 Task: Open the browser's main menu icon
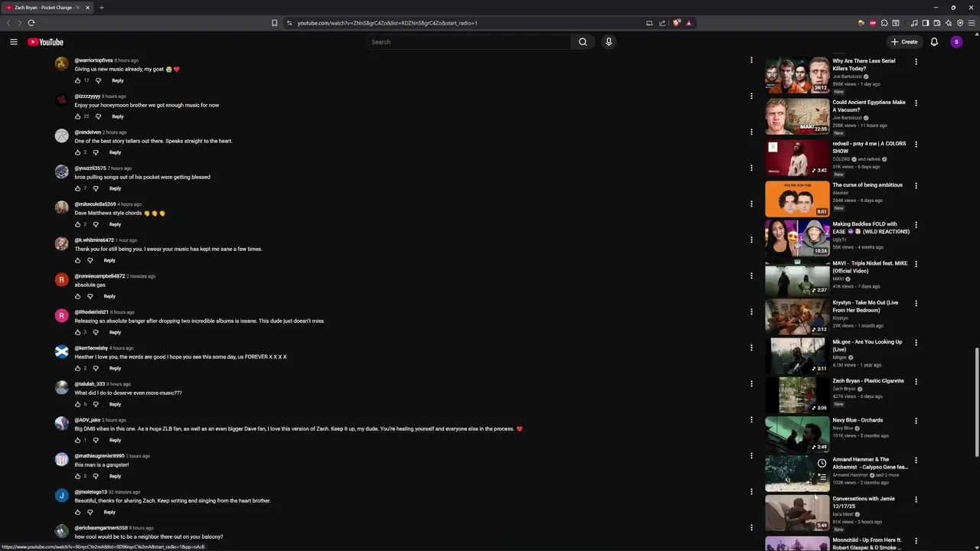click(971, 23)
